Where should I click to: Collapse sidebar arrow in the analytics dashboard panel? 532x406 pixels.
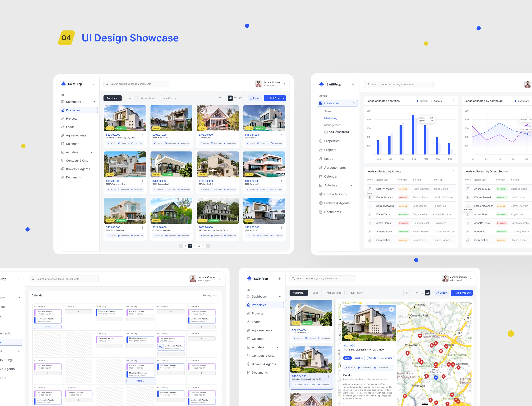point(354,84)
